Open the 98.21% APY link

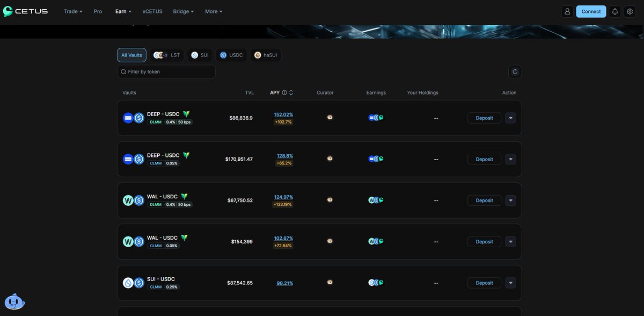[x=285, y=283]
